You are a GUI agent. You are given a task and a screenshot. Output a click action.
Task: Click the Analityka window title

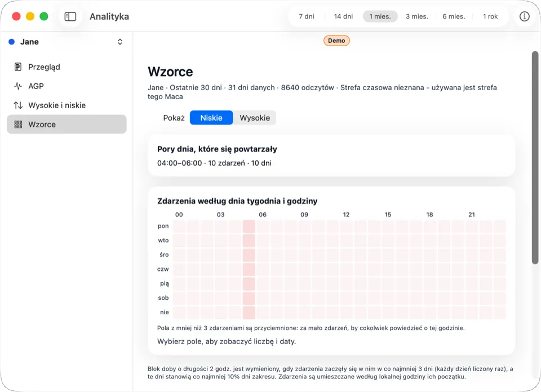click(x=109, y=16)
